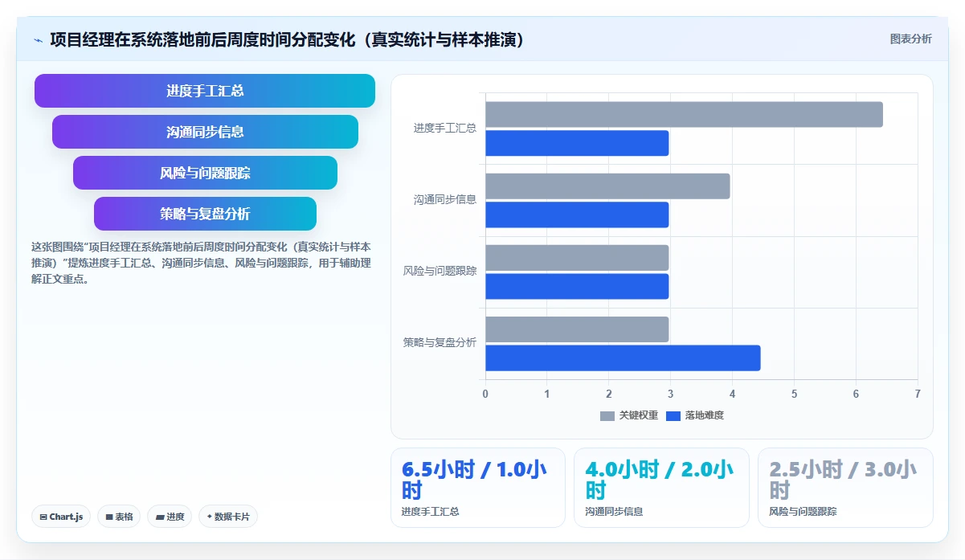Click the x-axis tick label 4
The height and width of the screenshot is (560, 965).
click(732, 394)
